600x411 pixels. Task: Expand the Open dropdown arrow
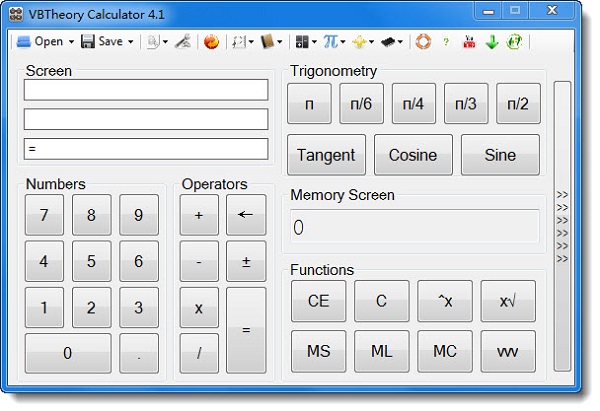tap(71, 42)
